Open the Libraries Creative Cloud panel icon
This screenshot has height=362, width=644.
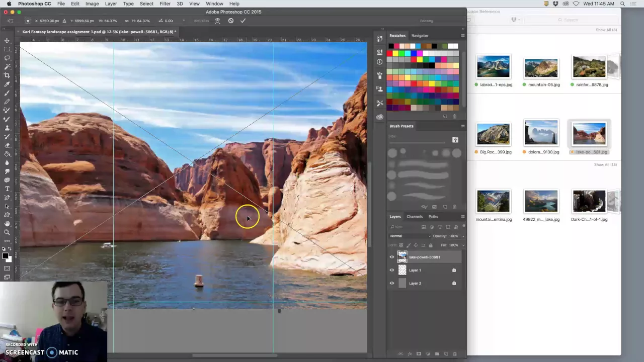coord(380,117)
